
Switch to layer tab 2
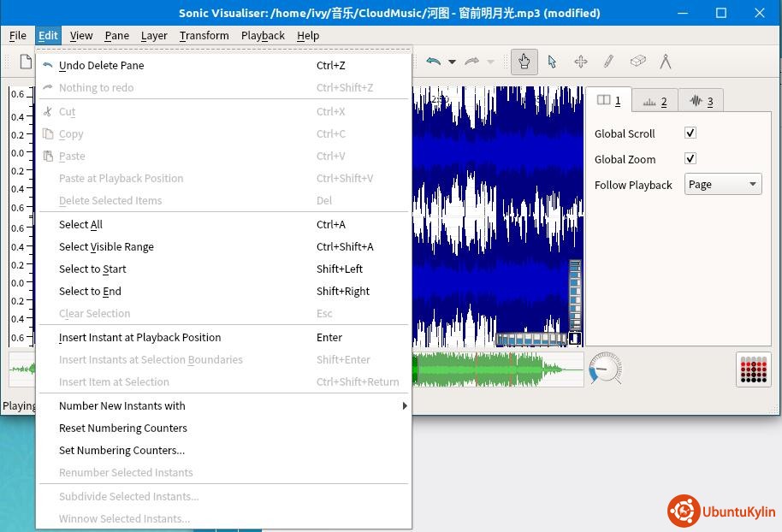tap(655, 101)
